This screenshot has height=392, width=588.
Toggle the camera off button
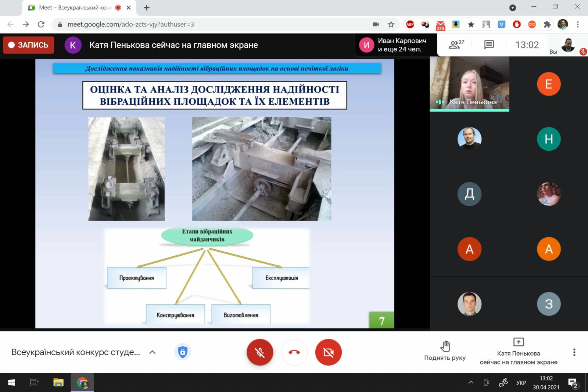pos(328,352)
